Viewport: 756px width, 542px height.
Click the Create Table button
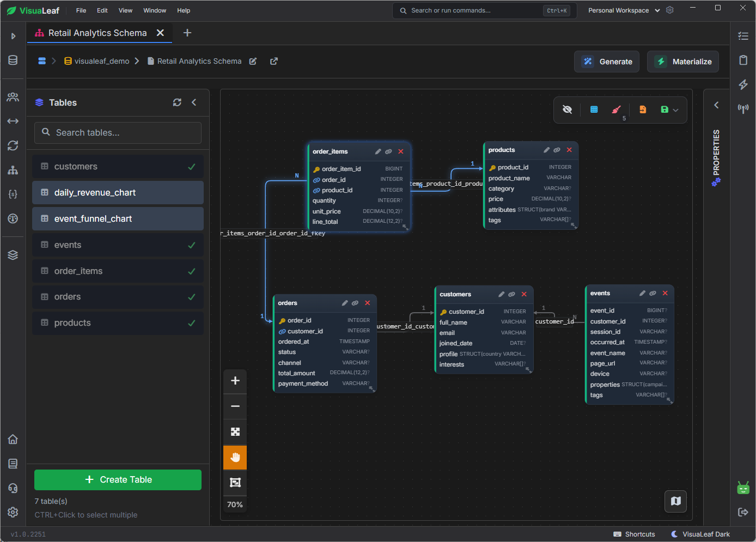coord(118,480)
